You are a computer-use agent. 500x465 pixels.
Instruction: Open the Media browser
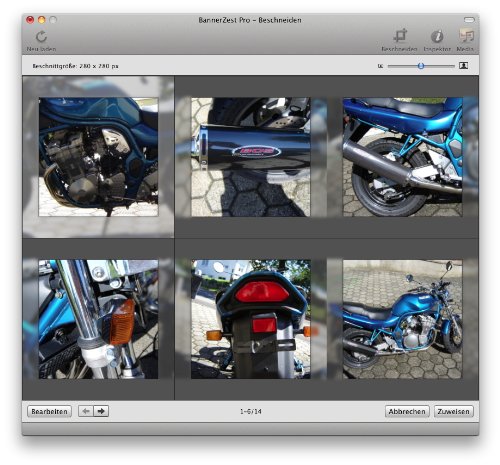465,40
